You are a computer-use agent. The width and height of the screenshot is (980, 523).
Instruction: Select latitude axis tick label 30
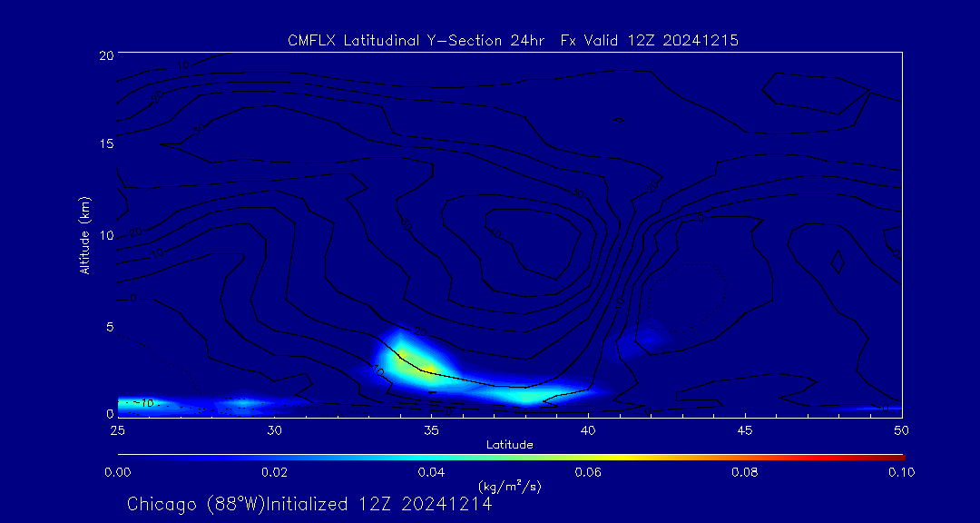tap(274, 429)
